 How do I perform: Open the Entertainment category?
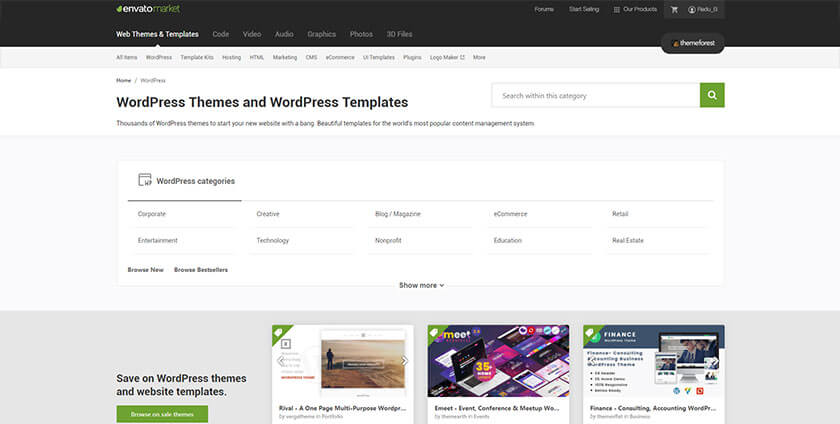point(158,241)
